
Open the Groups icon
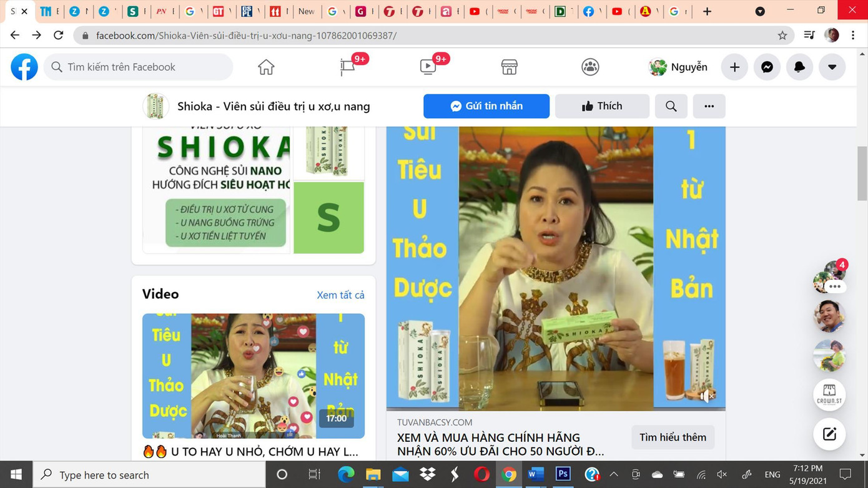(590, 67)
